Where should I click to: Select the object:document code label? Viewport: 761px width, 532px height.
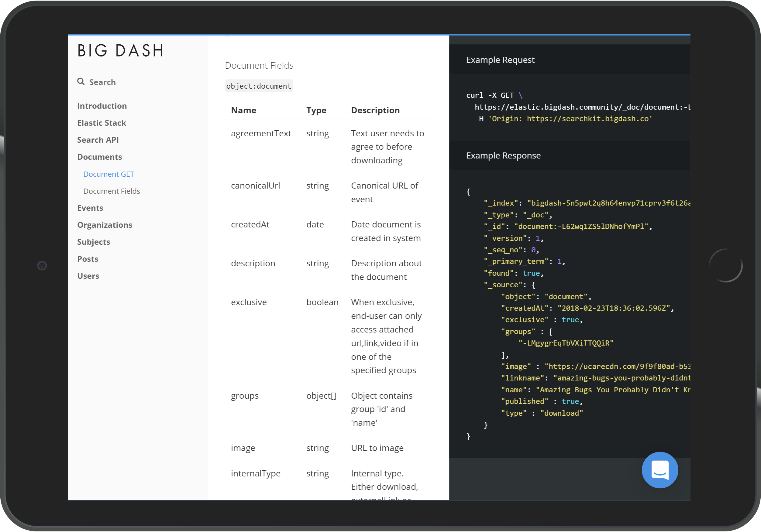tap(259, 86)
